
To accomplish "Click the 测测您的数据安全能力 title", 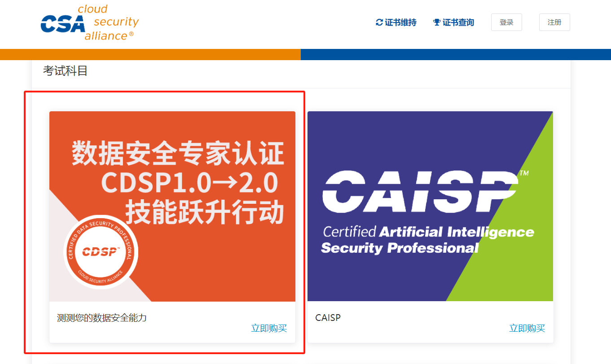I will (x=102, y=318).
